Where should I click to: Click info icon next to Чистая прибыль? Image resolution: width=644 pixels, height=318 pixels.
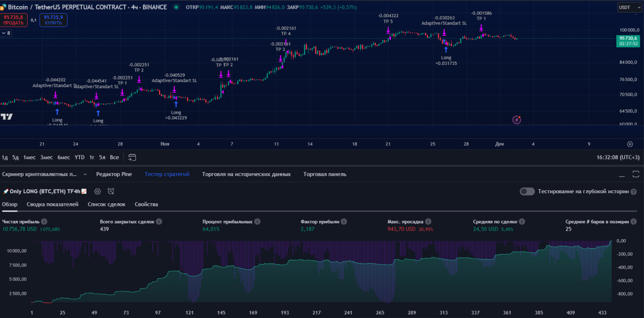44,221
